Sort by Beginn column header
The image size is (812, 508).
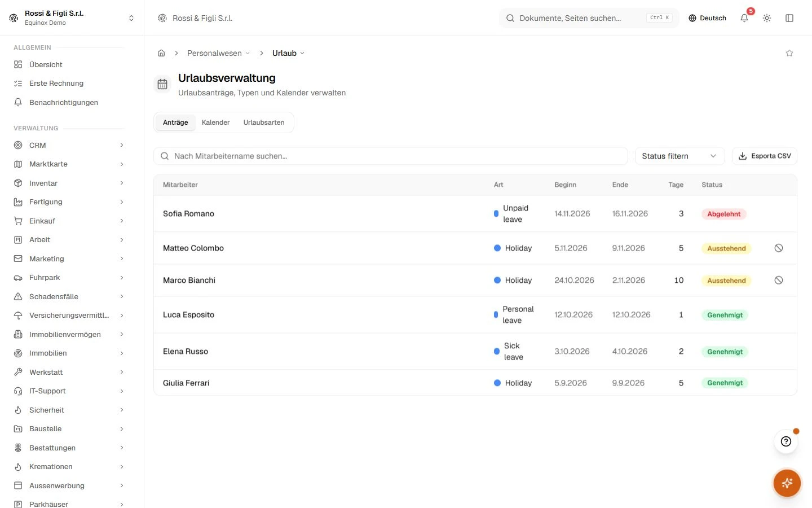pos(565,185)
